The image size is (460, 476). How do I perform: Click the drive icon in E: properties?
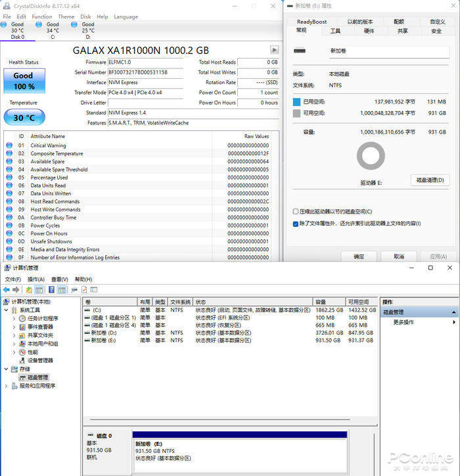pyautogui.click(x=300, y=51)
